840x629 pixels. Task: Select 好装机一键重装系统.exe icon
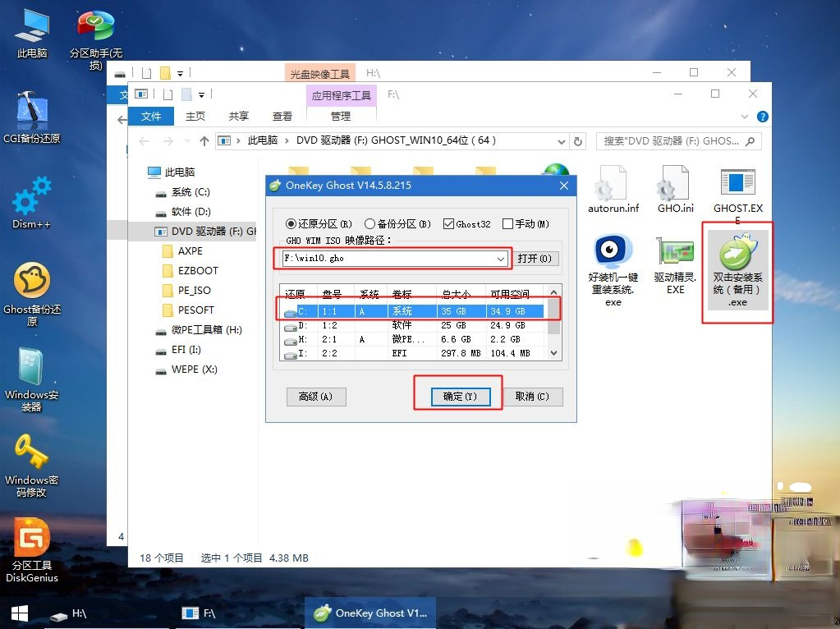point(613,270)
